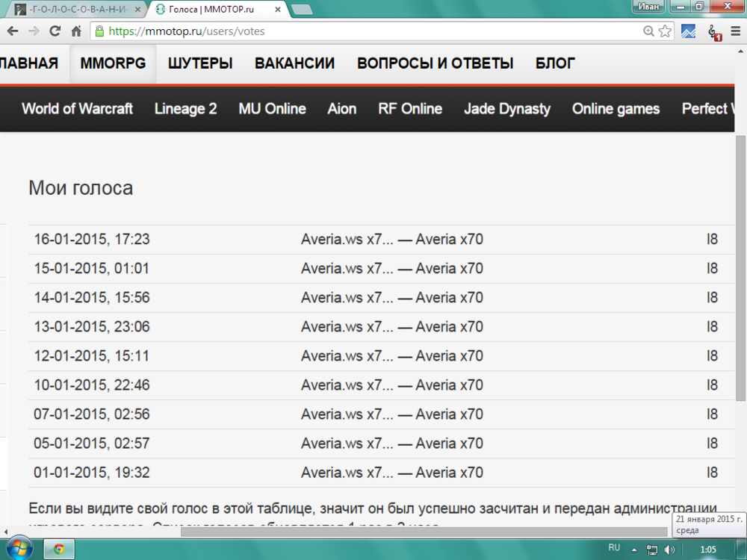Switch to the first browser tab
The image size is (747, 560).
75,9
